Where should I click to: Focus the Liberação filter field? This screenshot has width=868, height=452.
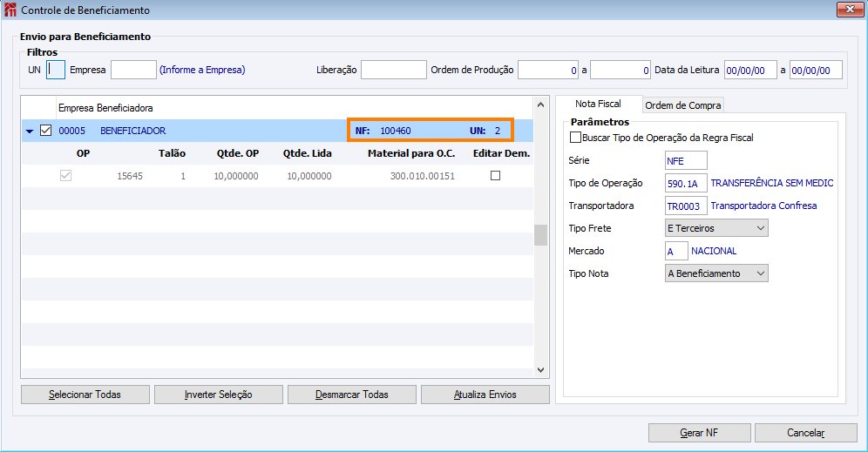[x=394, y=70]
